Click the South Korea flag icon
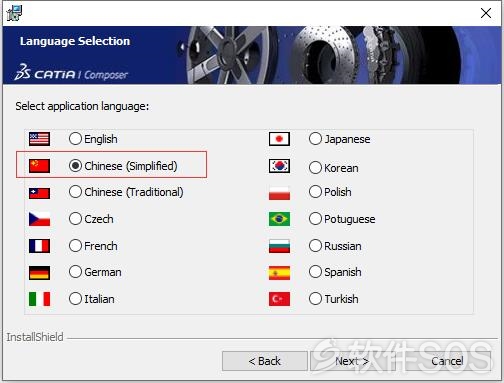 coord(279,166)
